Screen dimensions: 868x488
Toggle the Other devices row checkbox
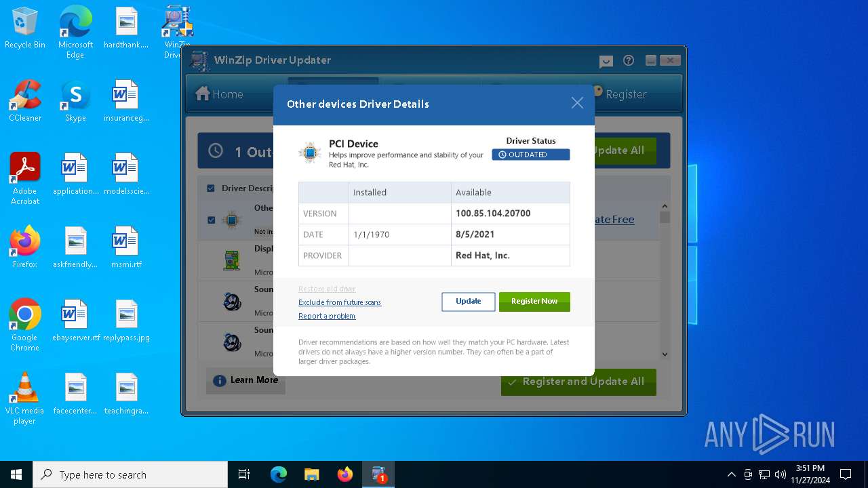211,220
